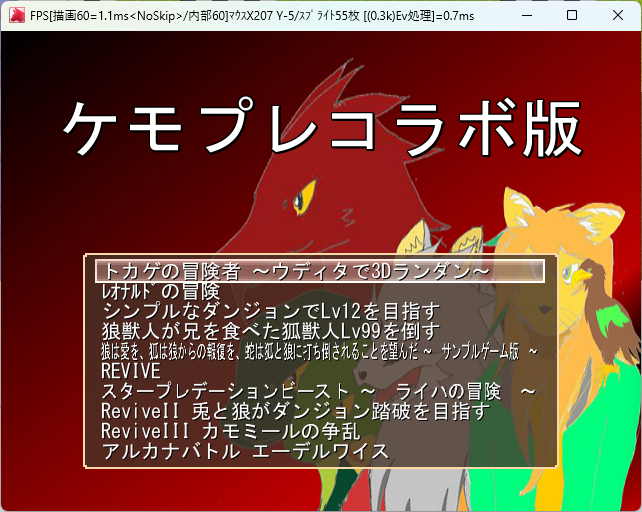Pick 狼獣人が兄を食べた狐獣人Lv99を倒す entry
This screenshot has width=642, height=512.
click(x=271, y=331)
